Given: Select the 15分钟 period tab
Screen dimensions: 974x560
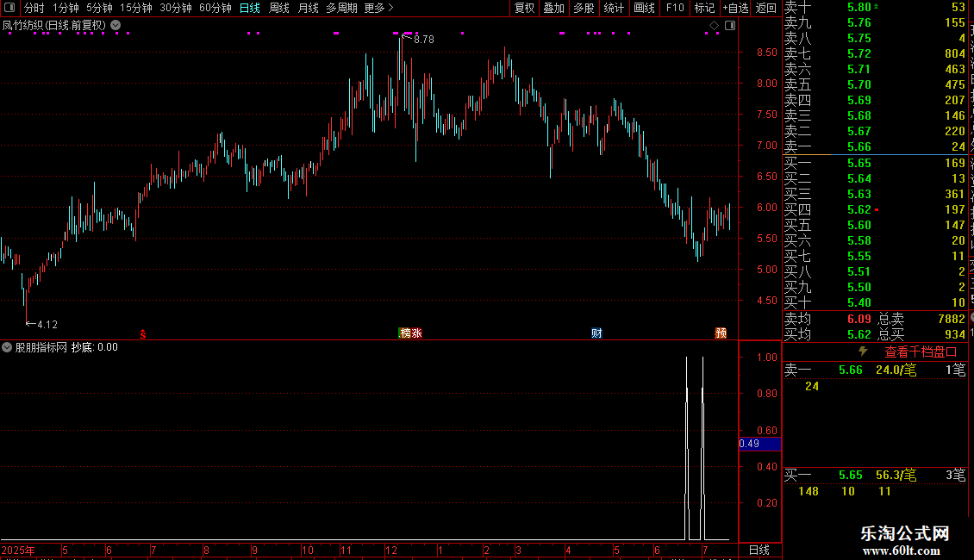Looking at the screenshot, I should [136, 8].
